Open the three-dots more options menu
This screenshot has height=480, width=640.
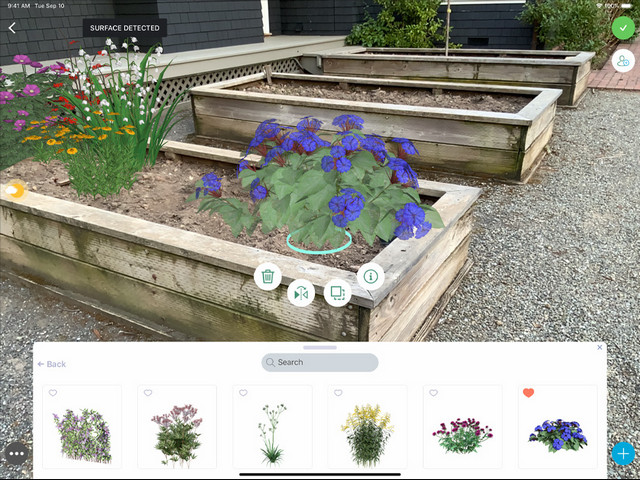[17, 453]
